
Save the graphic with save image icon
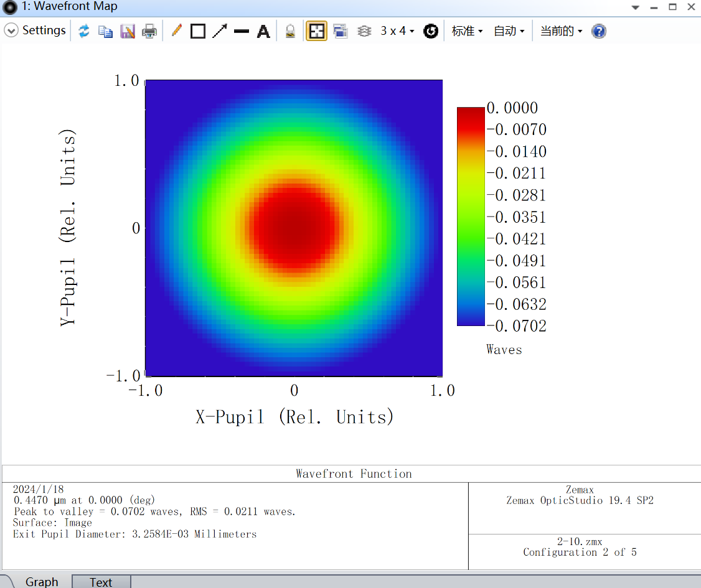click(128, 31)
